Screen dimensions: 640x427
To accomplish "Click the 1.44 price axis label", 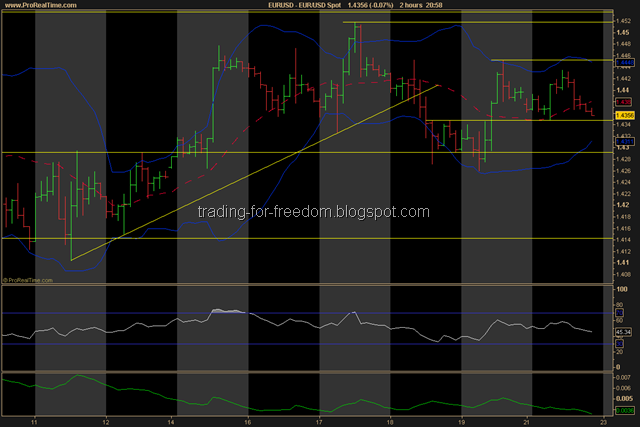I will (x=622, y=90).
